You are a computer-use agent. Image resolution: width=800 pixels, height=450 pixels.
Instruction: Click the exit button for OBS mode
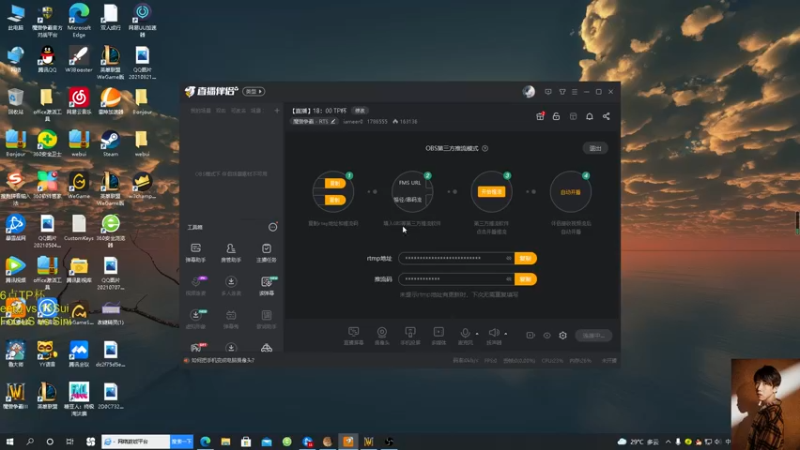click(595, 148)
